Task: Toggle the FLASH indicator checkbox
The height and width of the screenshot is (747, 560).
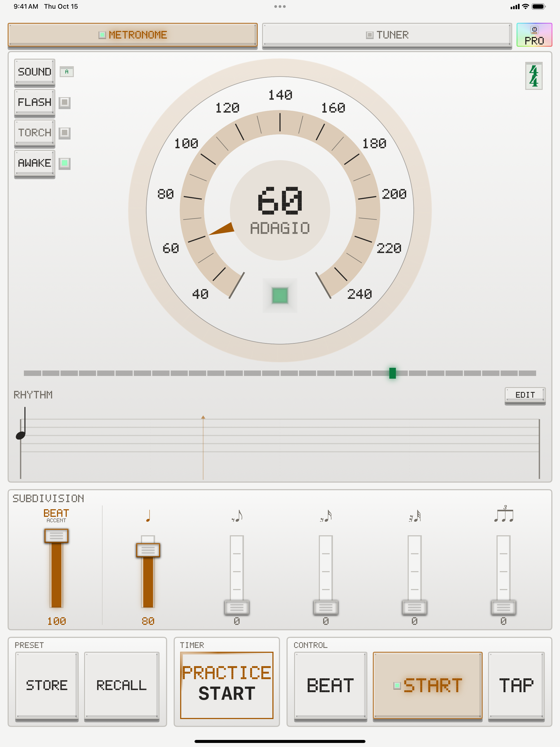Action: point(65,102)
